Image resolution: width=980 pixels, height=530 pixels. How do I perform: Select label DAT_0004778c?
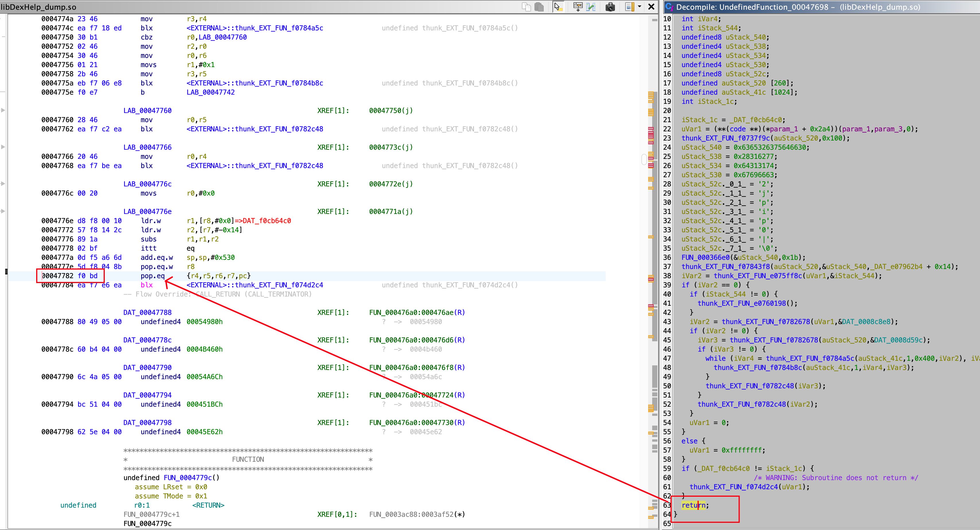point(147,340)
